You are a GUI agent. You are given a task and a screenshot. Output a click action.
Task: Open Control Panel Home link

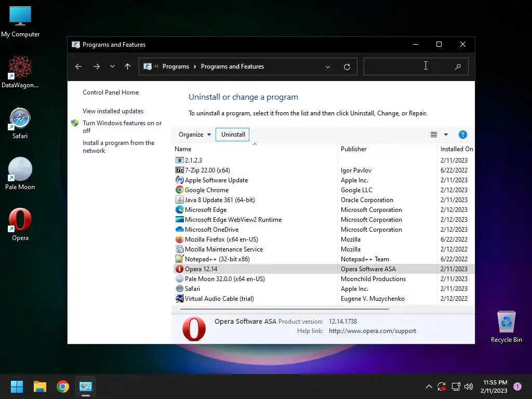(111, 92)
